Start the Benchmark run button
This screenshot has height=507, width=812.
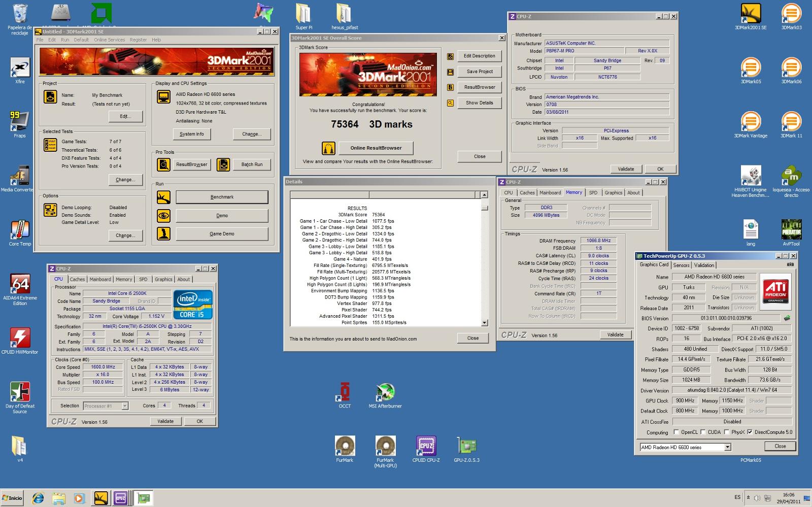pos(222,197)
